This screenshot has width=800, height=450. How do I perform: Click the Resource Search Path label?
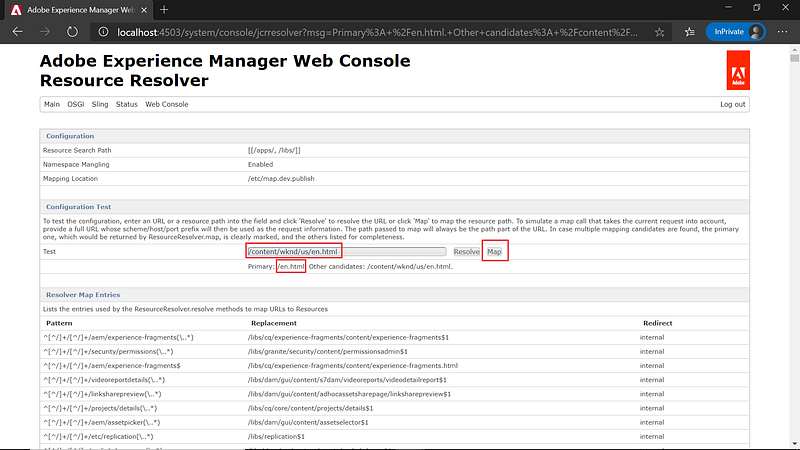[x=77, y=151]
